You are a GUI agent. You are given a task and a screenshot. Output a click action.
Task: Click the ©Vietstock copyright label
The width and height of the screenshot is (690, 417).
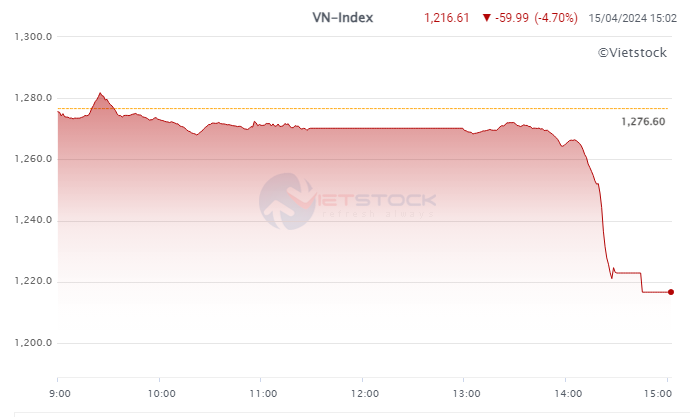click(x=632, y=53)
